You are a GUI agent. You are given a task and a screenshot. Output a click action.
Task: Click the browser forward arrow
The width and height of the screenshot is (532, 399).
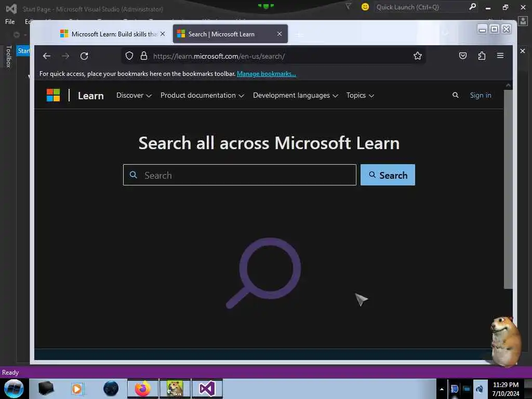point(65,56)
